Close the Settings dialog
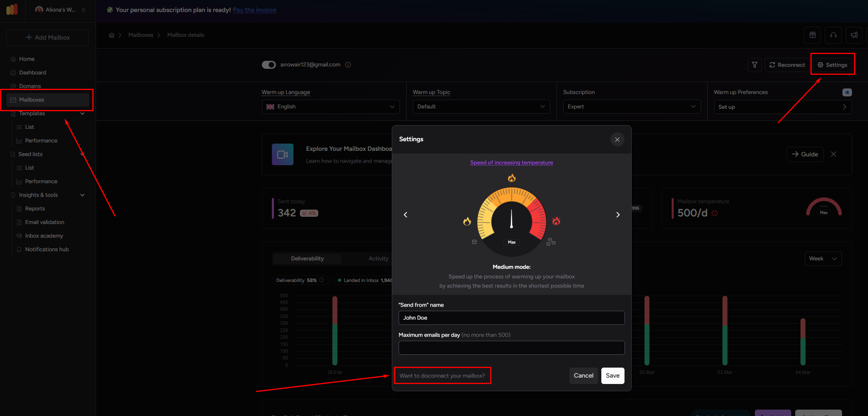This screenshot has height=416, width=868. point(617,140)
